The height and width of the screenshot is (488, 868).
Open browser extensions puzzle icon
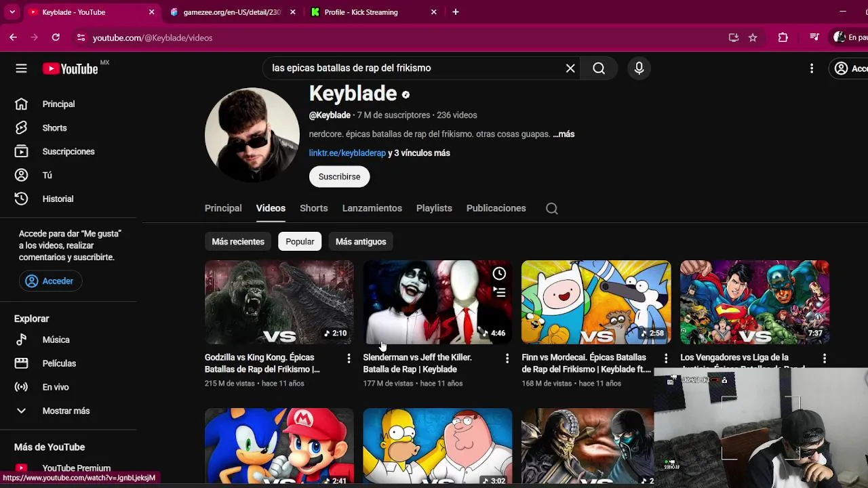(x=783, y=38)
